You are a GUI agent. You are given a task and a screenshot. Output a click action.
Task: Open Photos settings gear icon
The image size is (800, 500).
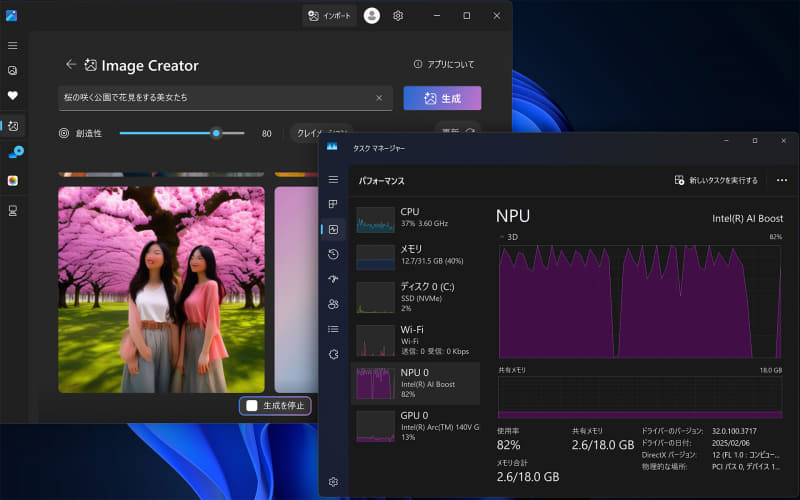click(398, 16)
